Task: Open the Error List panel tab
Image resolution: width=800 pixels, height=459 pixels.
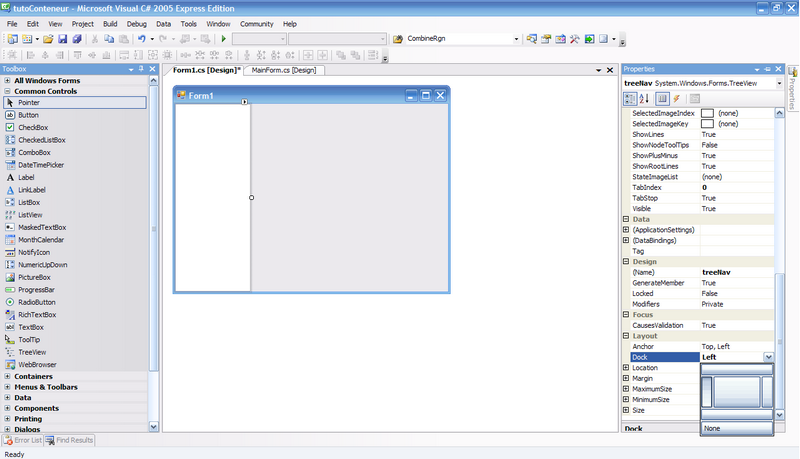Action: pos(22,440)
